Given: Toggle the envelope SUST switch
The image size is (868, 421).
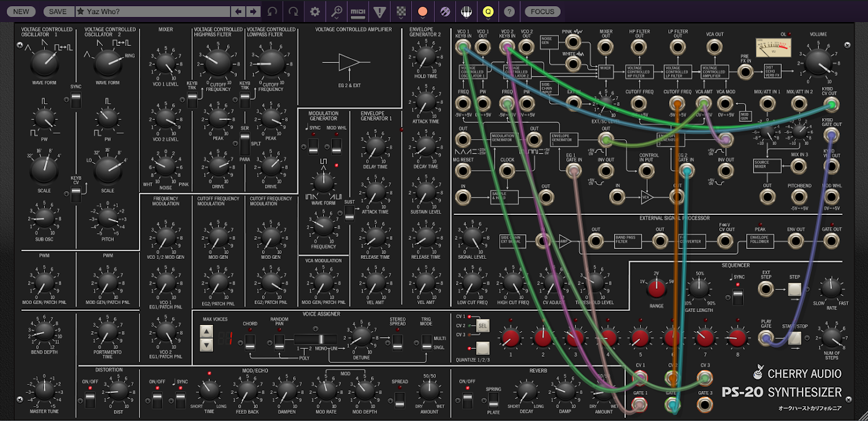Looking at the screenshot, I should (x=349, y=213).
